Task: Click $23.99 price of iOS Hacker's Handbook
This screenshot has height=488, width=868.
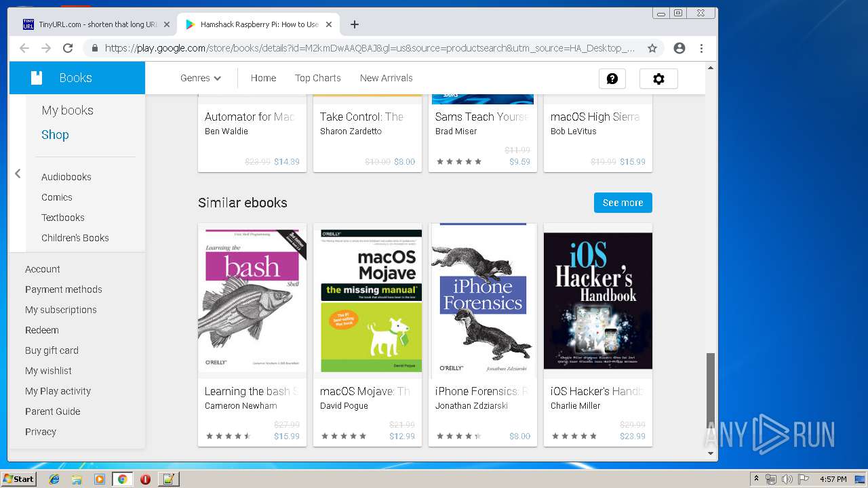Action: [x=633, y=436]
